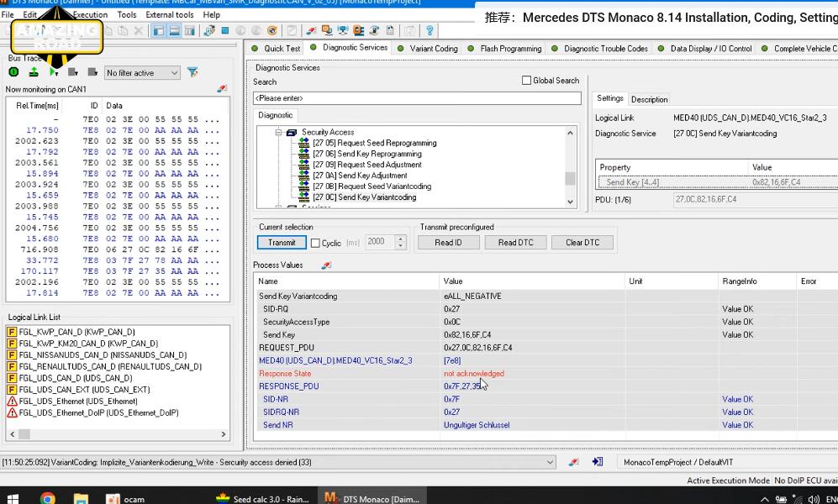The image size is (838, 504).
Task: Click the Search input field
Action: pyautogui.click(x=417, y=98)
